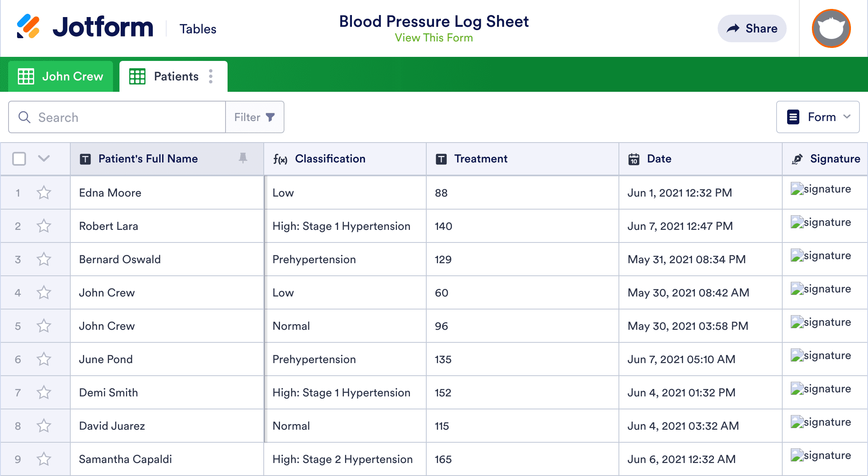Switch to the John Crew tab

[61, 76]
